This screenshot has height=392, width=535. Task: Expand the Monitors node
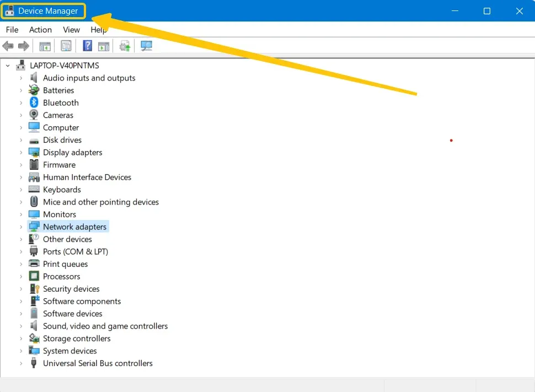point(21,214)
